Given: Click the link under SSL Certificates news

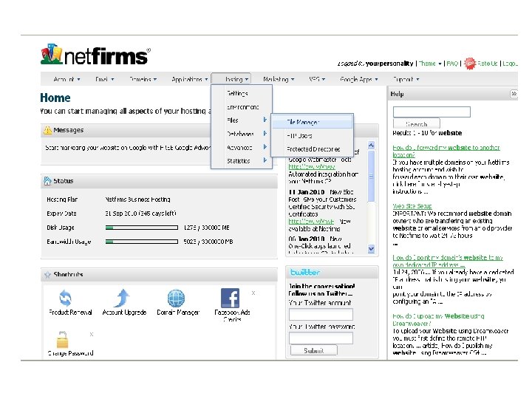Looking at the screenshot, I should click(x=311, y=221).
